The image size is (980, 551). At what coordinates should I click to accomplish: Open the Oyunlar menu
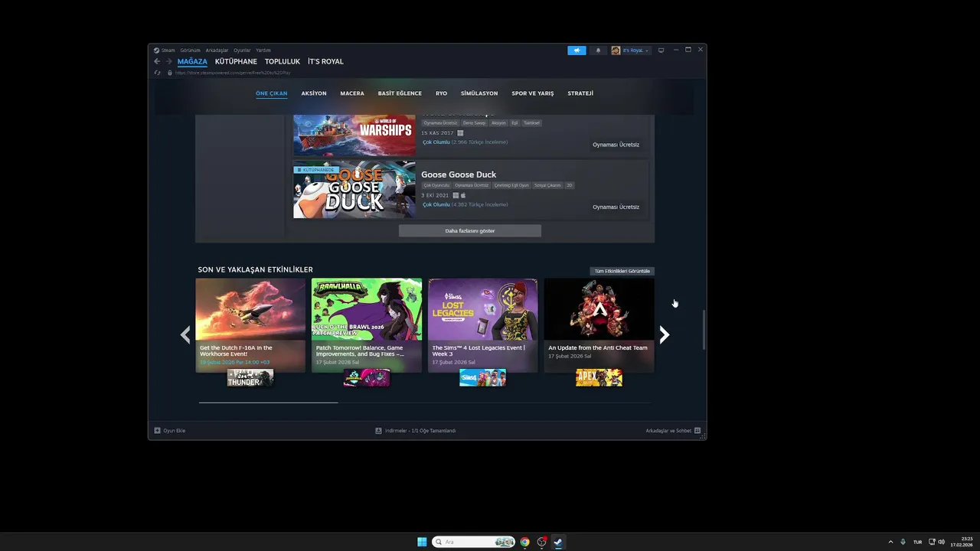click(242, 51)
